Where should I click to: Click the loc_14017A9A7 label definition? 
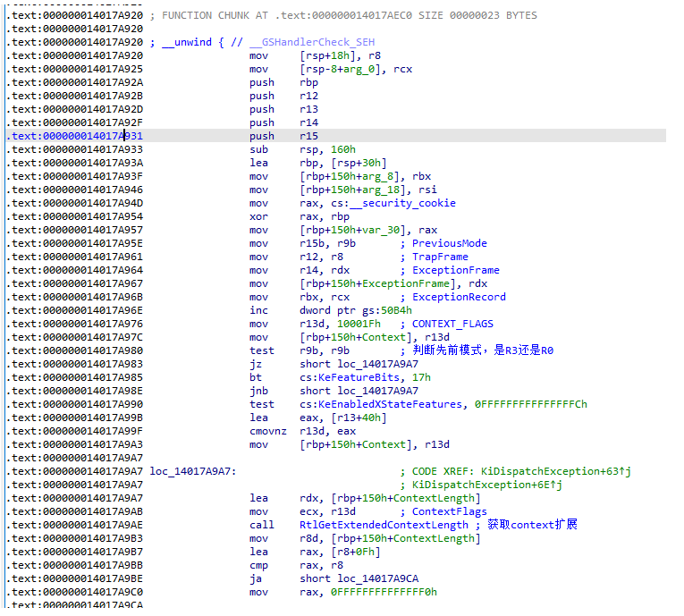pyautogui.click(x=193, y=471)
